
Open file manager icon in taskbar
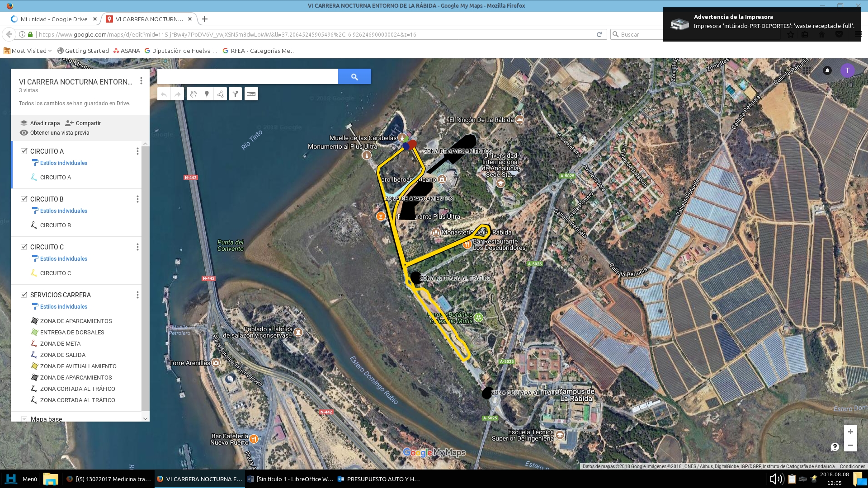point(51,479)
